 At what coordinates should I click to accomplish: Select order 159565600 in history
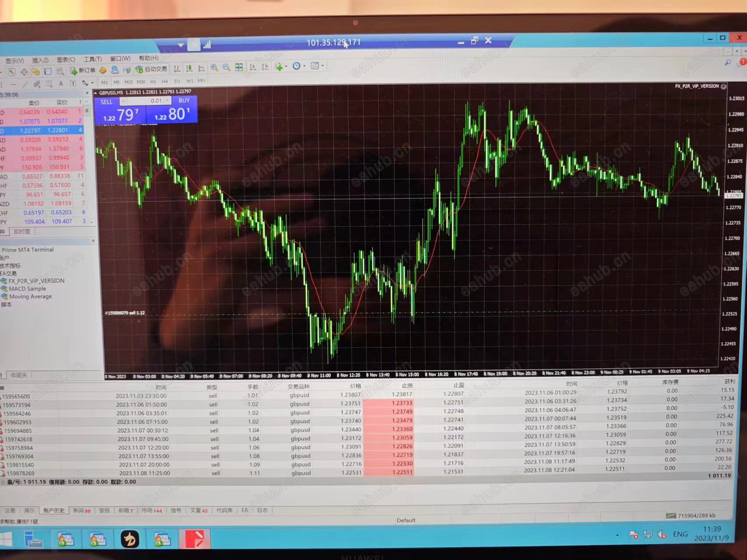coord(367,394)
